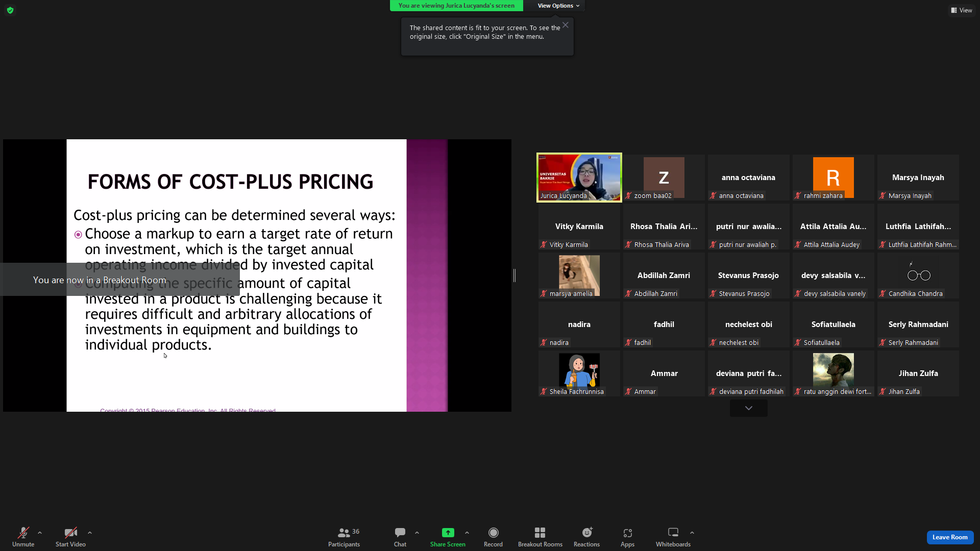The width and height of the screenshot is (980, 551).
Task: Open the Apps panel
Action: [627, 537]
